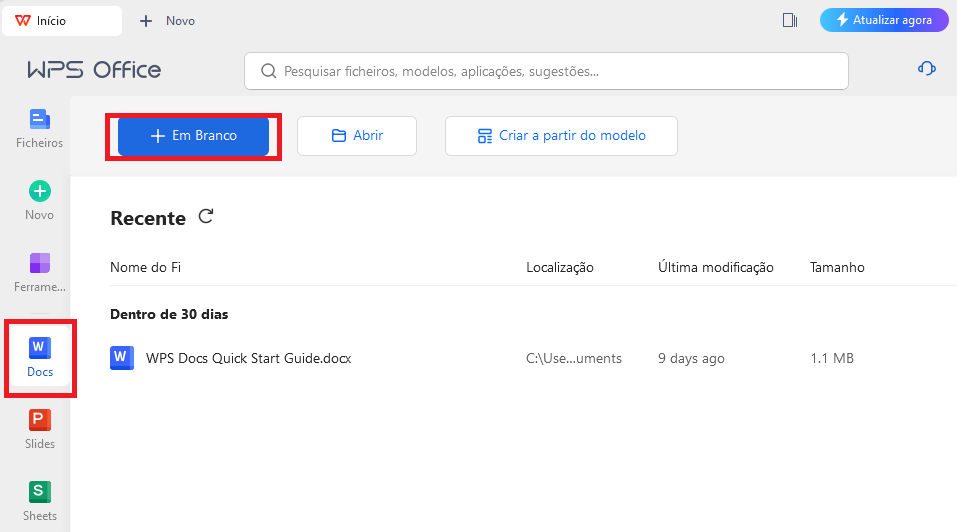This screenshot has height=532, width=957.
Task: Open the support headset icon
Action: pyautogui.click(x=926, y=68)
